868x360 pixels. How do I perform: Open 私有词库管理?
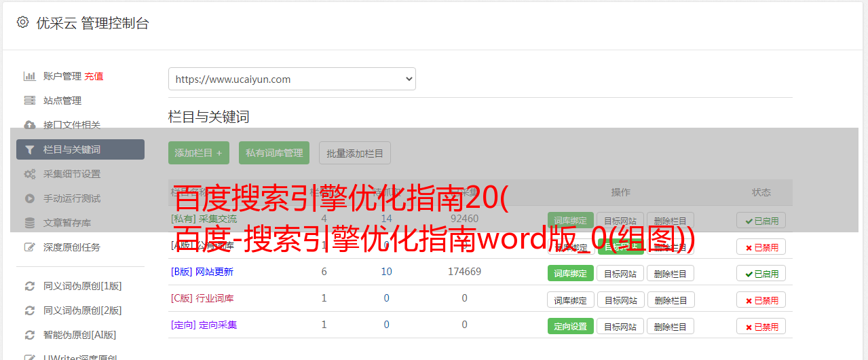pos(274,153)
